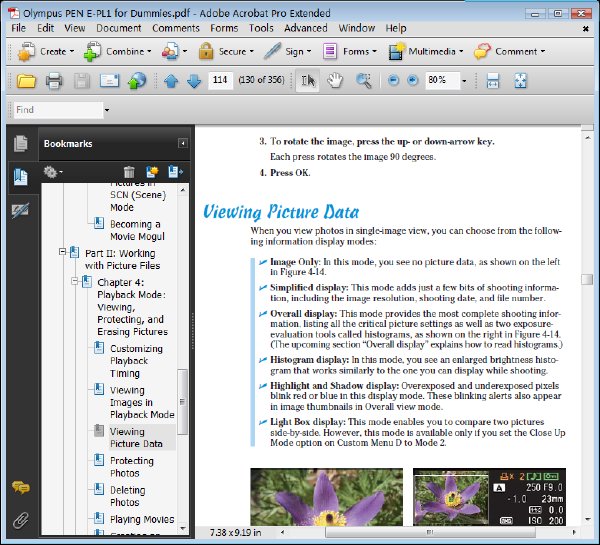Open the Sign dropdown
This screenshot has height=545, width=600.
[x=288, y=51]
